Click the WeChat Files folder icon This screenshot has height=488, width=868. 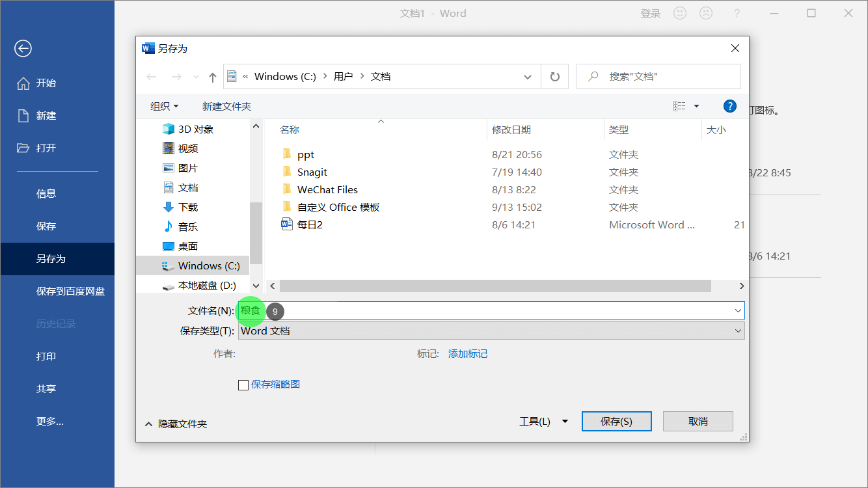point(287,189)
